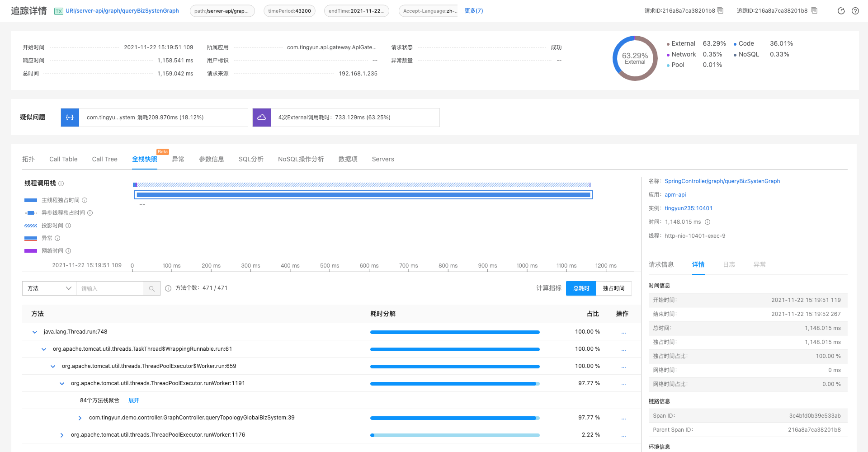Screen dimensions: 868x452
Task: Click info icon before 方法个数
Action: click(x=168, y=288)
